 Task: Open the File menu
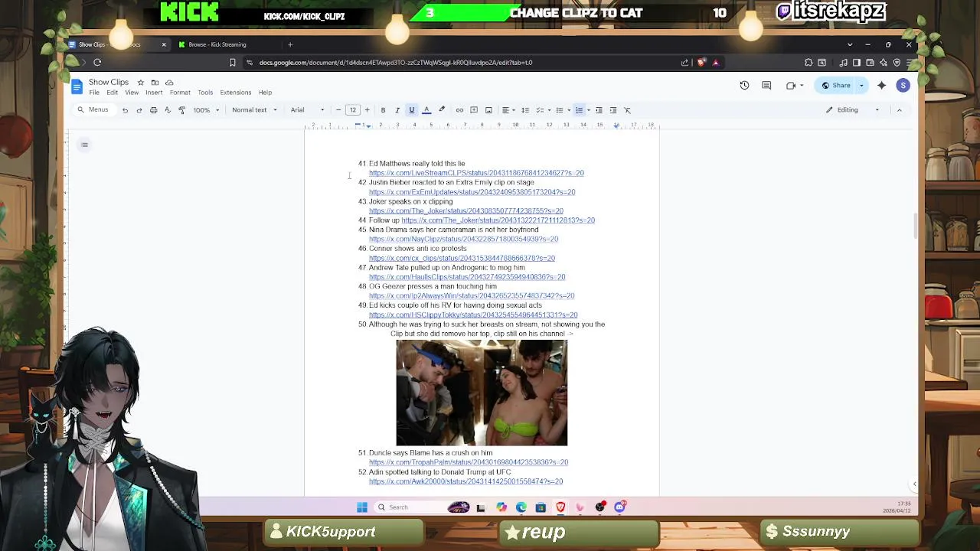point(94,93)
